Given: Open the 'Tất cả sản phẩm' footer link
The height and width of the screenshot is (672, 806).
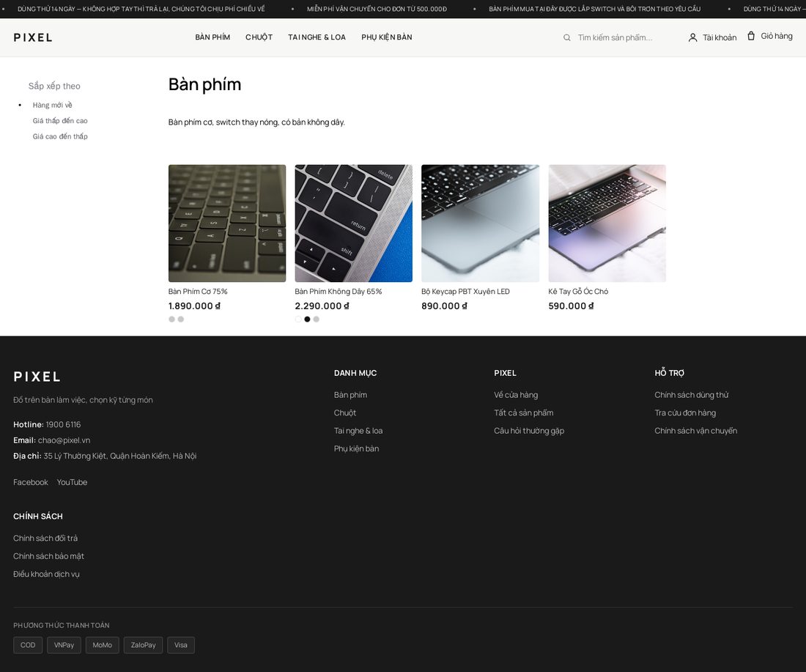Looking at the screenshot, I should [523, 413].
